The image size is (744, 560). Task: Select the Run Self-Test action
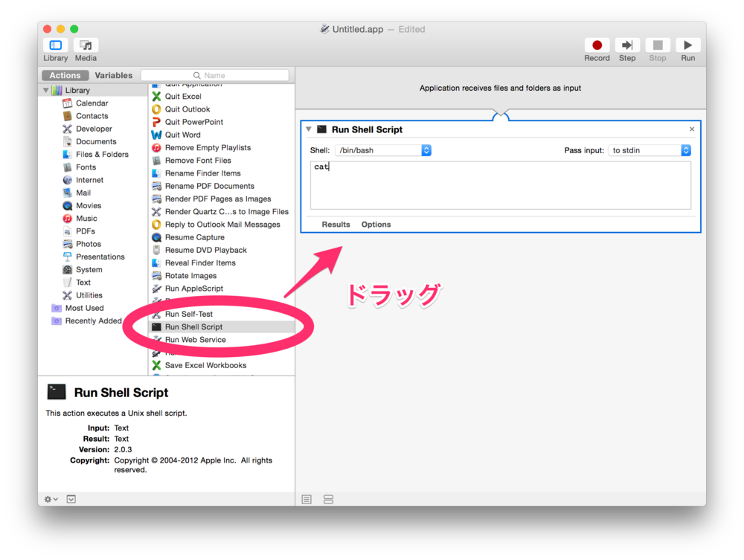click(189, 314)
